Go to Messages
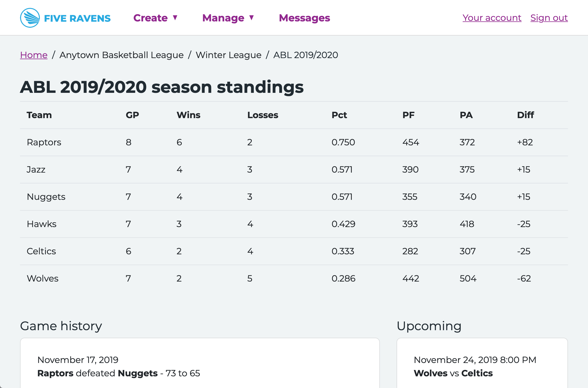 pyautogui.click(x=304, y=18)
